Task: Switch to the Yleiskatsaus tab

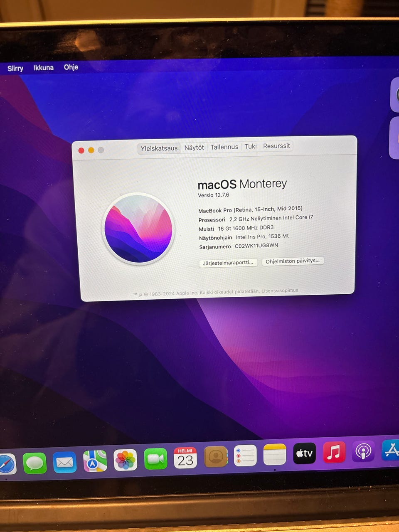Action: point(159,148)
